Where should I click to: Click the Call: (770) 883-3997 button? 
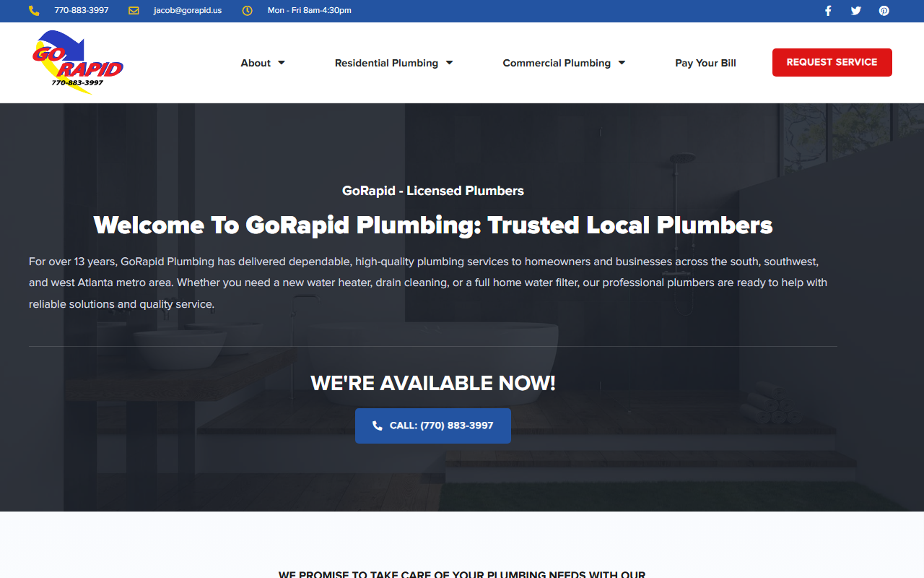click(x=433, y=426)
